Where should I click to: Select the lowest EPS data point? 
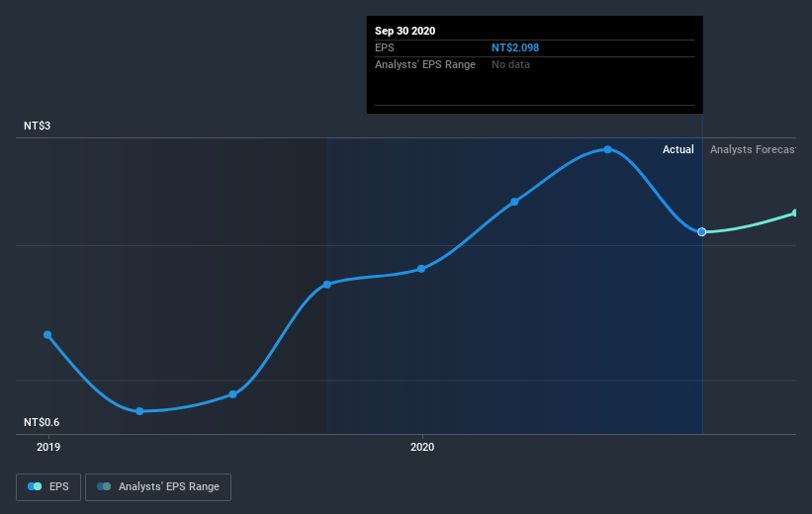(x=139, y=411)
